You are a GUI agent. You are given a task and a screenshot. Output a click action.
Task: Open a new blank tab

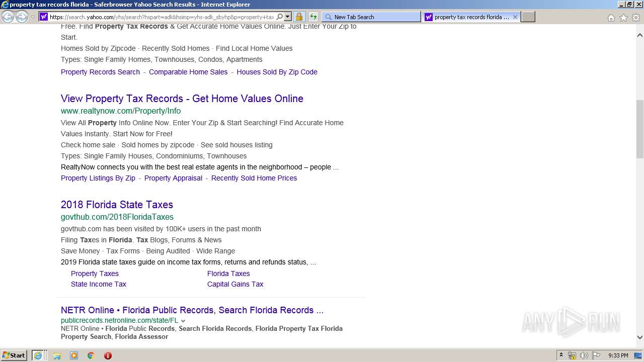tap(528, 17)
